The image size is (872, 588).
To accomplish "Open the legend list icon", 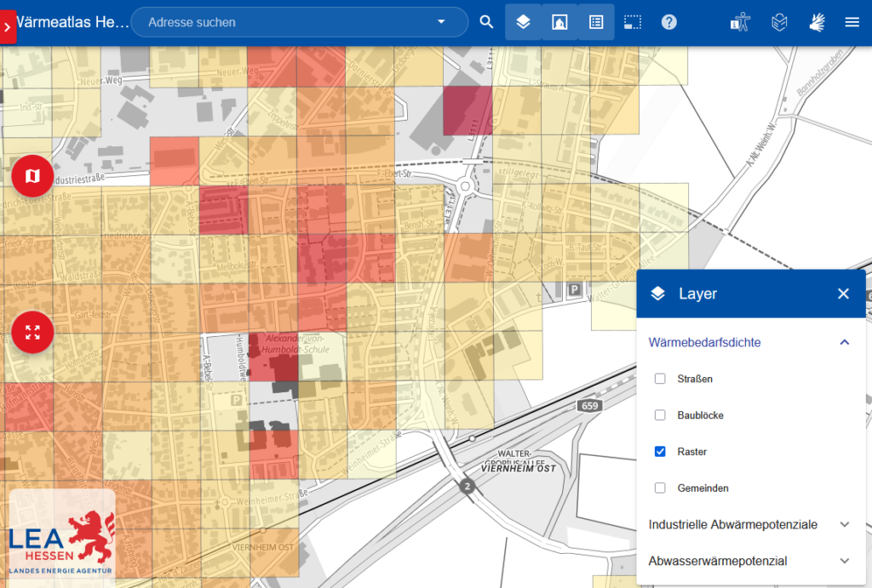I will 596,22.
